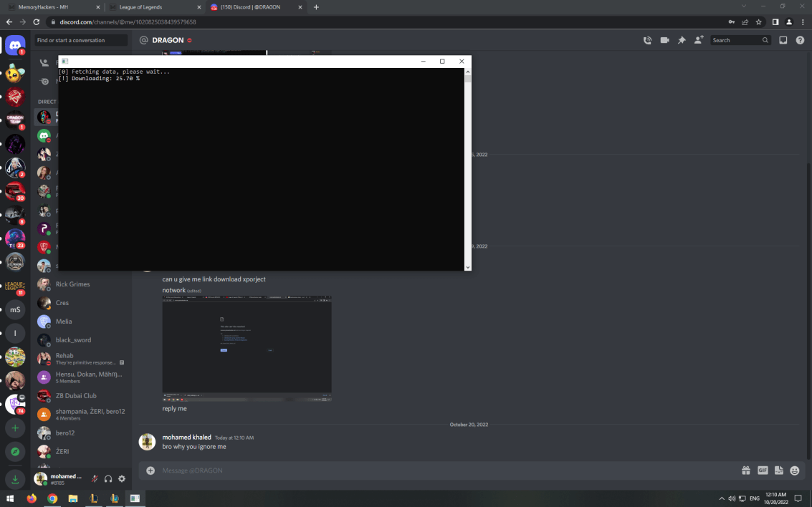This screenshot has width=812, height=507.
Task: Click the Find or start a conversation box
Action: 81,40
